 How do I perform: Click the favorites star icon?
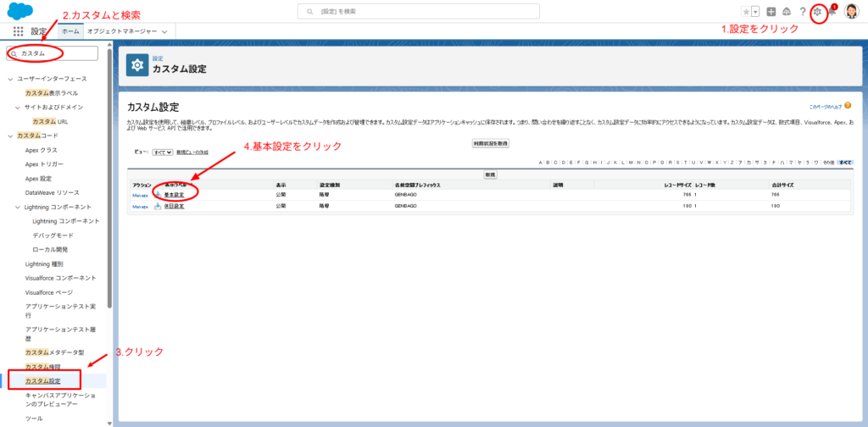tap(746, 12)
